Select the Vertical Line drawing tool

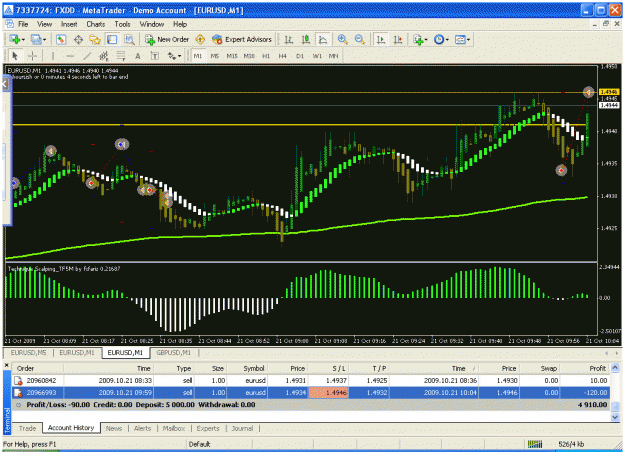click(x=53, y=56)
